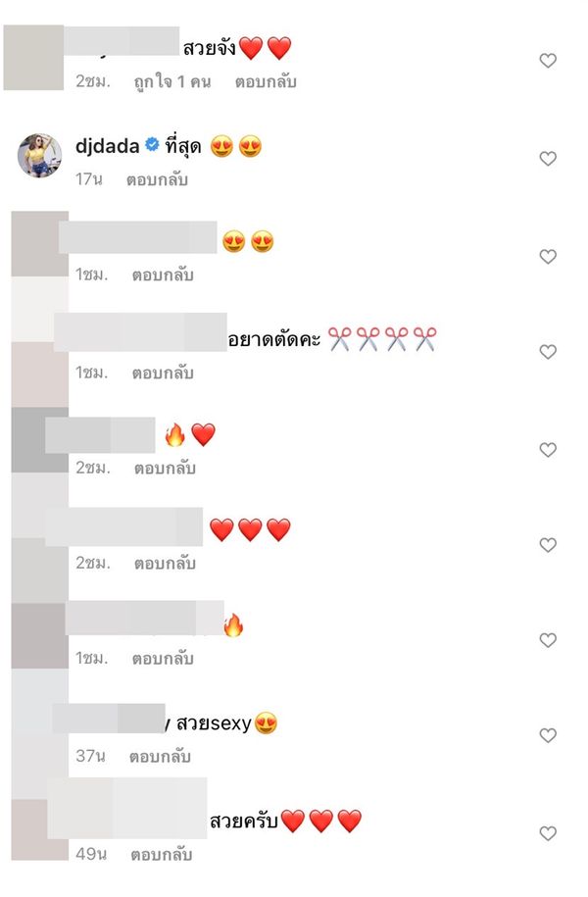Tap heart beside the อยาดตัดคะ scissors comment

(548, 351)
